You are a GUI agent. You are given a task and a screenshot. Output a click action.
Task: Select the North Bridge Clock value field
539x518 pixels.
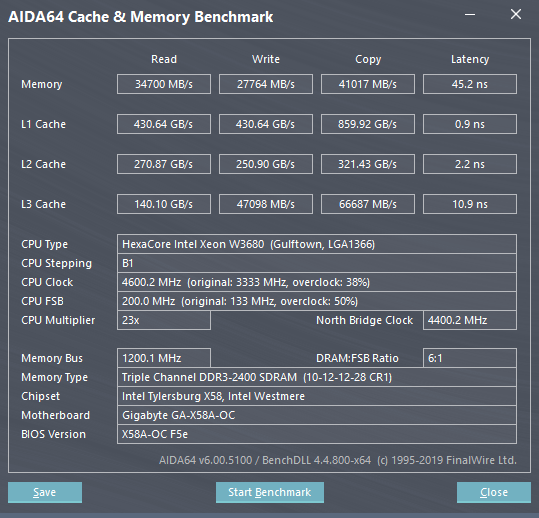tap(470, 320)
